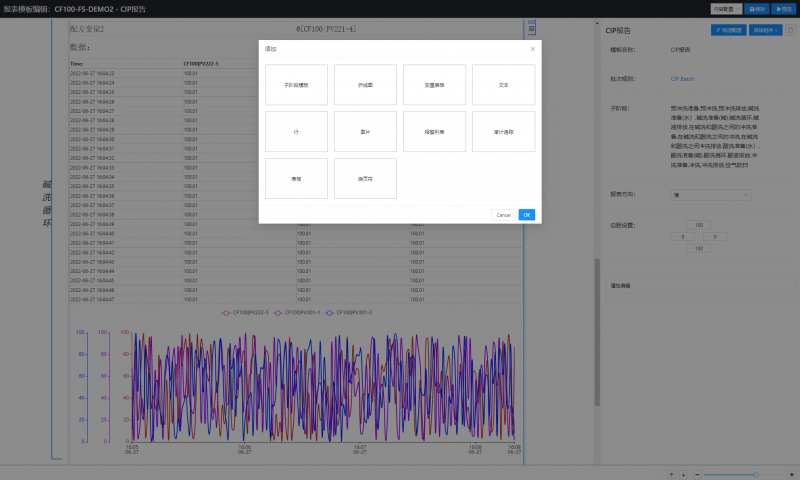Pick the 变量表格 component tile

[434, 86]
